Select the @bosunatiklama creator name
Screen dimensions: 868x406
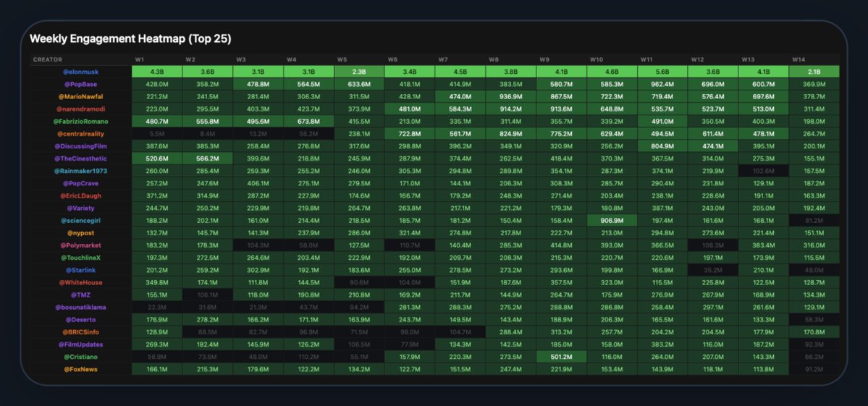coord(81,307)
